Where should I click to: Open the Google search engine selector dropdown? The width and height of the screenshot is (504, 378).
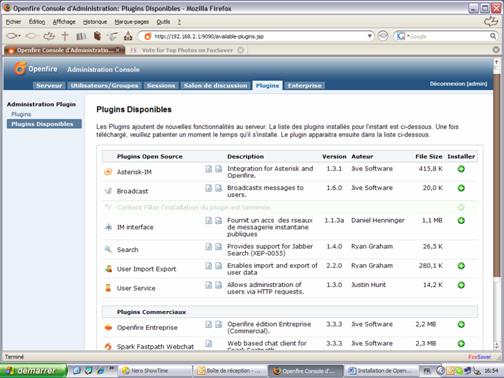[x=402, y=36]
